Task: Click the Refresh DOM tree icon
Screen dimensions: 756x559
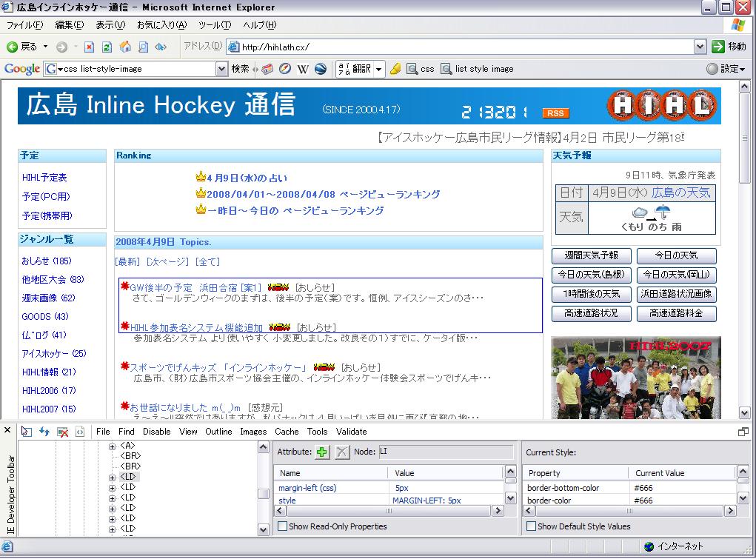Action: click(44, 432)
